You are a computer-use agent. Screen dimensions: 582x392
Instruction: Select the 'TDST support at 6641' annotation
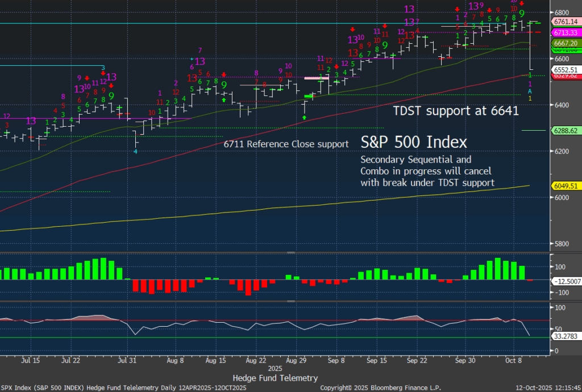point(456,111)
